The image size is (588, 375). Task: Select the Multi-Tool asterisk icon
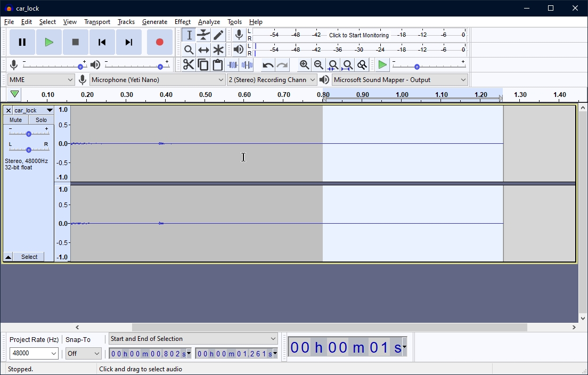tap(218, 50)
